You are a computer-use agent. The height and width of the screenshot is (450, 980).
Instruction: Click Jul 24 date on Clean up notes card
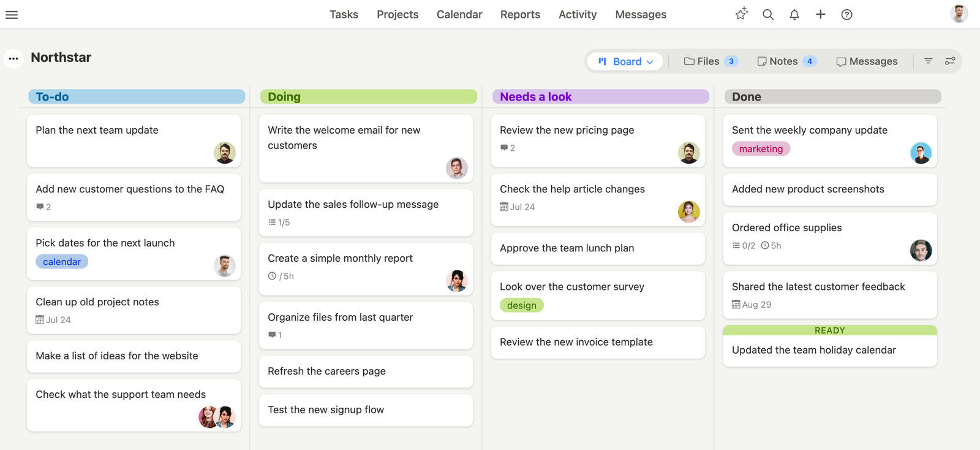(x=53, y=320)
